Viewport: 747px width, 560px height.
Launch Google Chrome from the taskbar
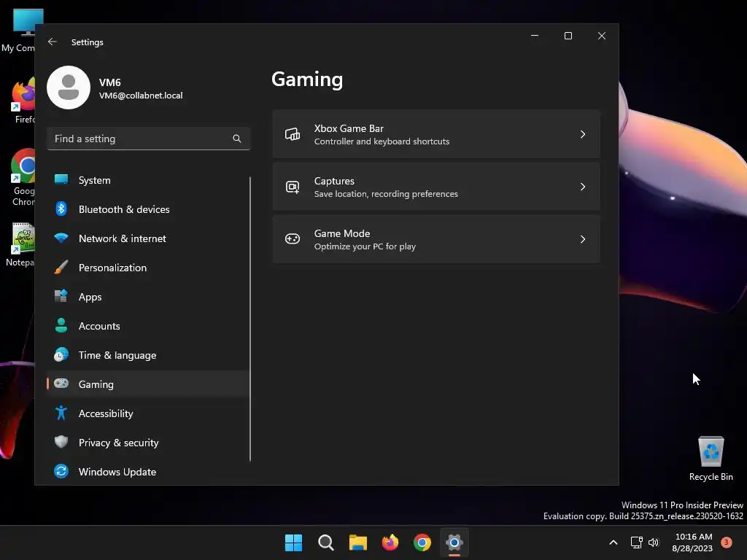[x=422, y=542]
